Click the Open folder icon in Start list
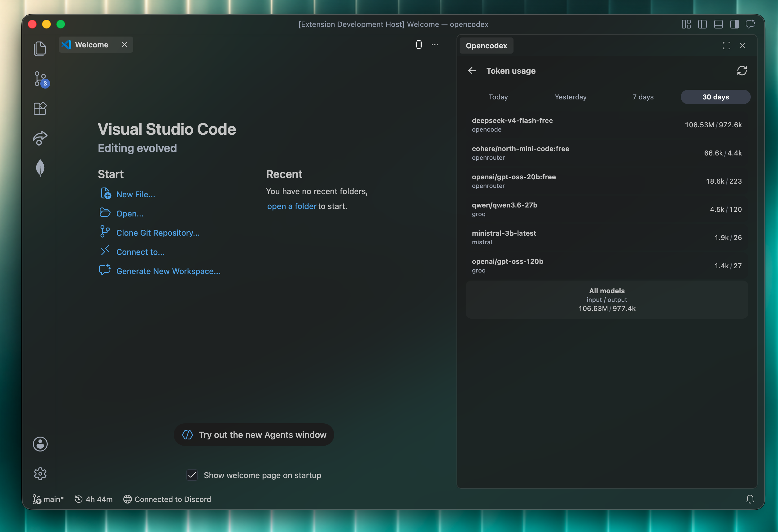778x532 pixels. (105, 213)
